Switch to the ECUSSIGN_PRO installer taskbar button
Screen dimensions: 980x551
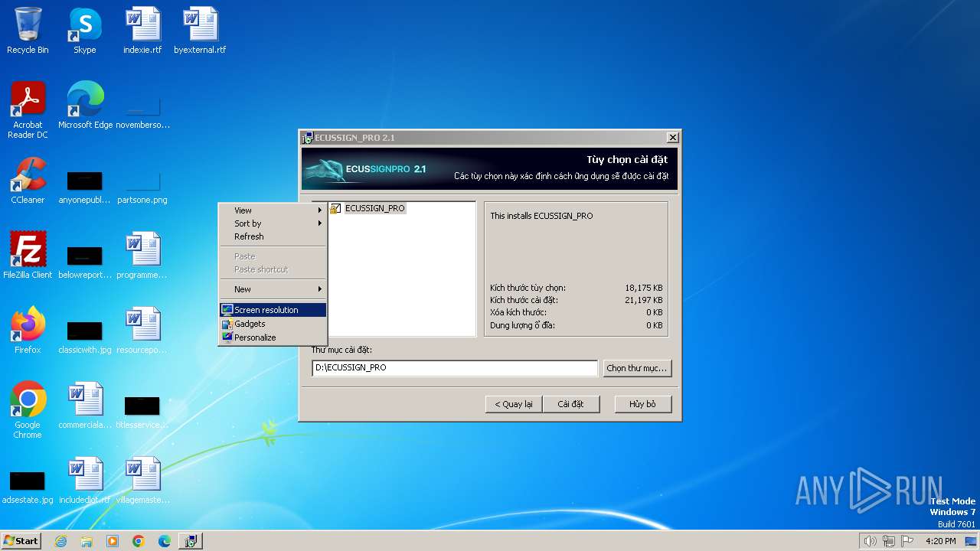[191, 541]
